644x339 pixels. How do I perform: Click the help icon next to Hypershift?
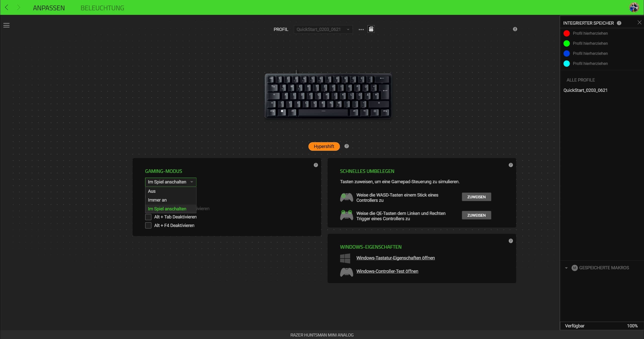[347, 146]
